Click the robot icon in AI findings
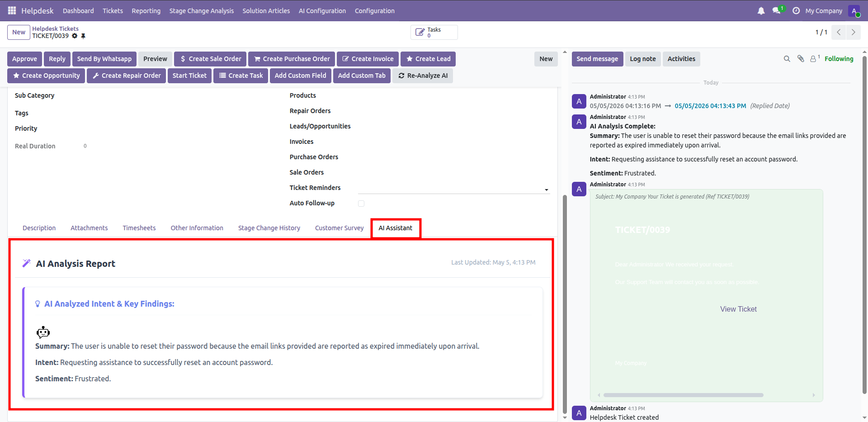Viewport: 868px width, 422px height. [x=43, y=332]
